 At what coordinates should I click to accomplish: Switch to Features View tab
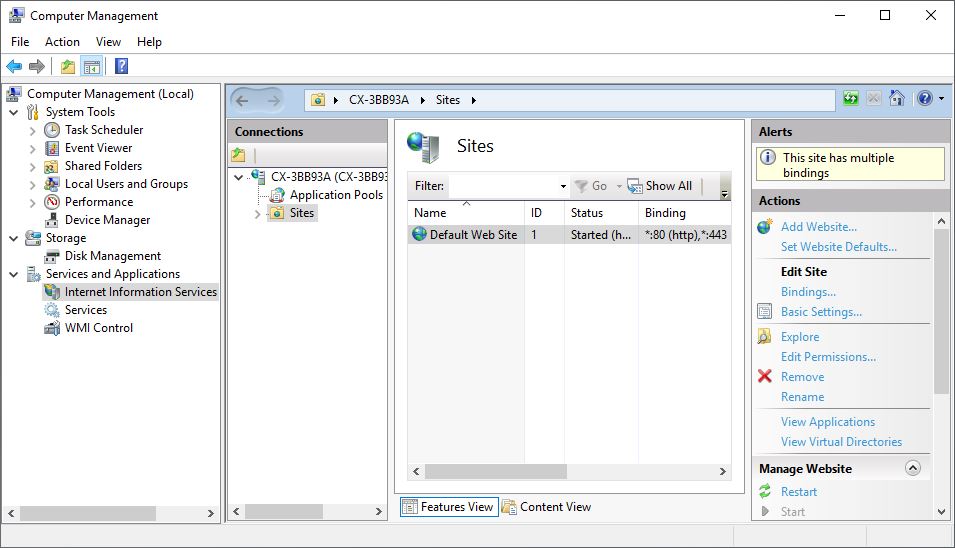(449, 507)
